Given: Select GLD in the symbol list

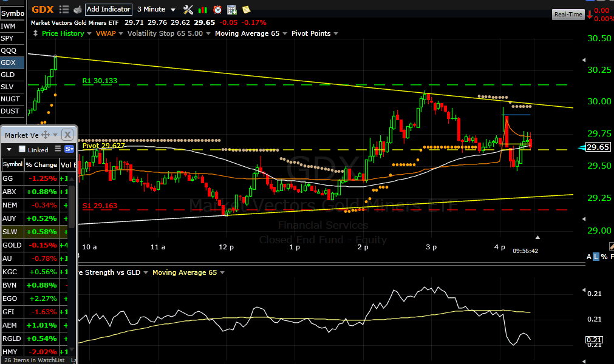Looking at the screenshot, I should (12, 75).
